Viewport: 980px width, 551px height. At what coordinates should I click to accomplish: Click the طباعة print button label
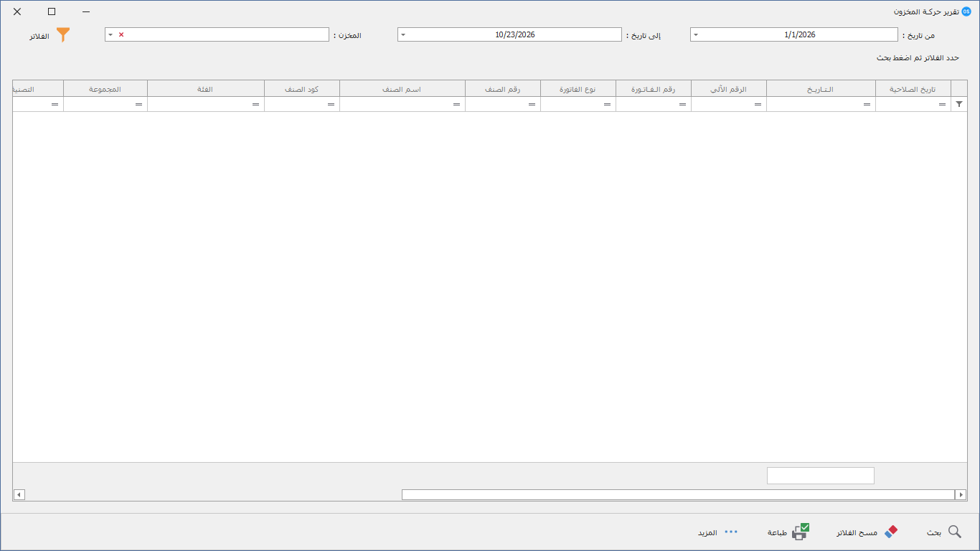click(778, 532)
